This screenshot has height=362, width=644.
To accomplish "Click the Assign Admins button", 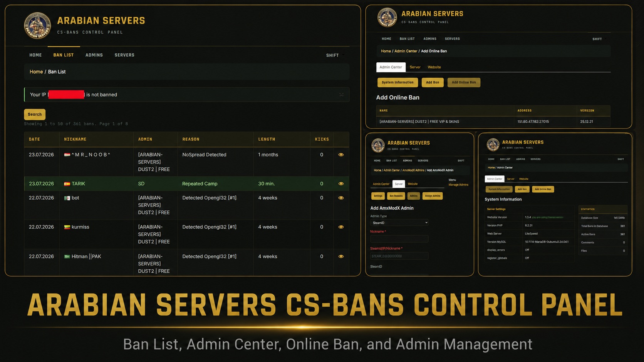I will click(433, 196).
